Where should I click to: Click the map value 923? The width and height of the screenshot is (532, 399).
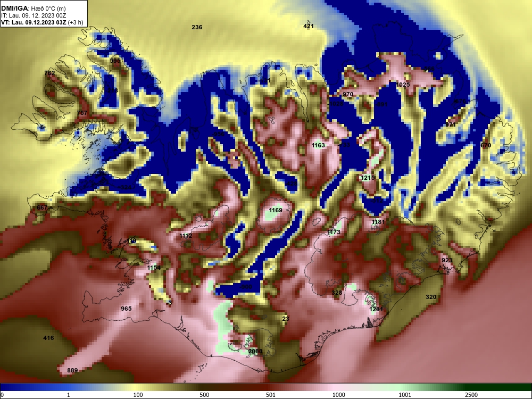[447, 260]
